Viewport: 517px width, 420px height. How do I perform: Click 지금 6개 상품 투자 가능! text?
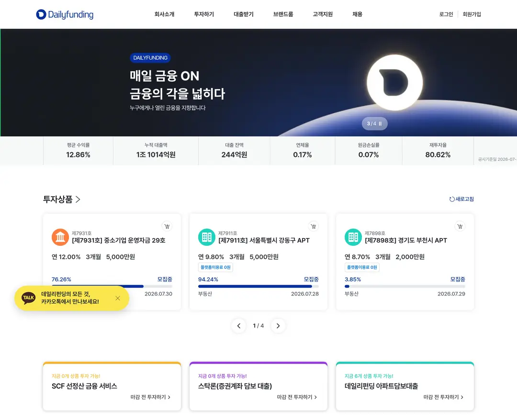point(369,376)
